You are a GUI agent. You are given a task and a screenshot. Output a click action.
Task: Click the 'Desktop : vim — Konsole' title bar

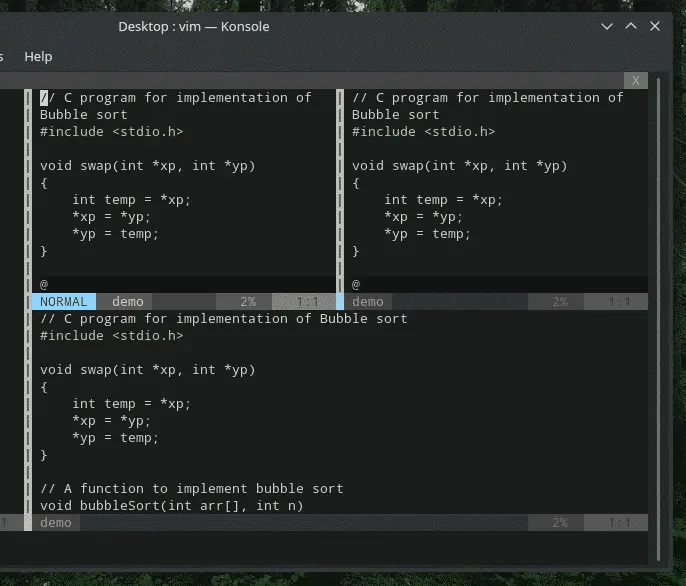(x=194, y=27)
